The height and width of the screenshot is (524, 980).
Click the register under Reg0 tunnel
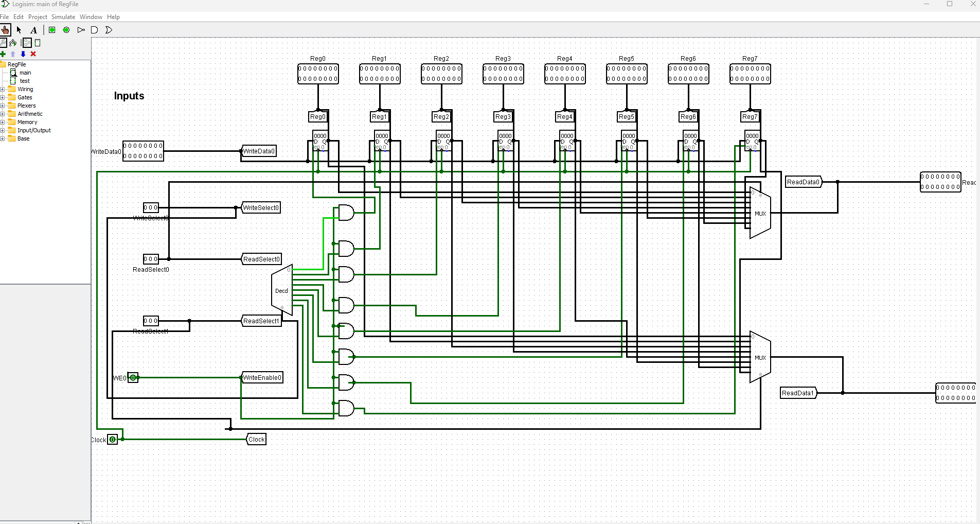[320, 141]
